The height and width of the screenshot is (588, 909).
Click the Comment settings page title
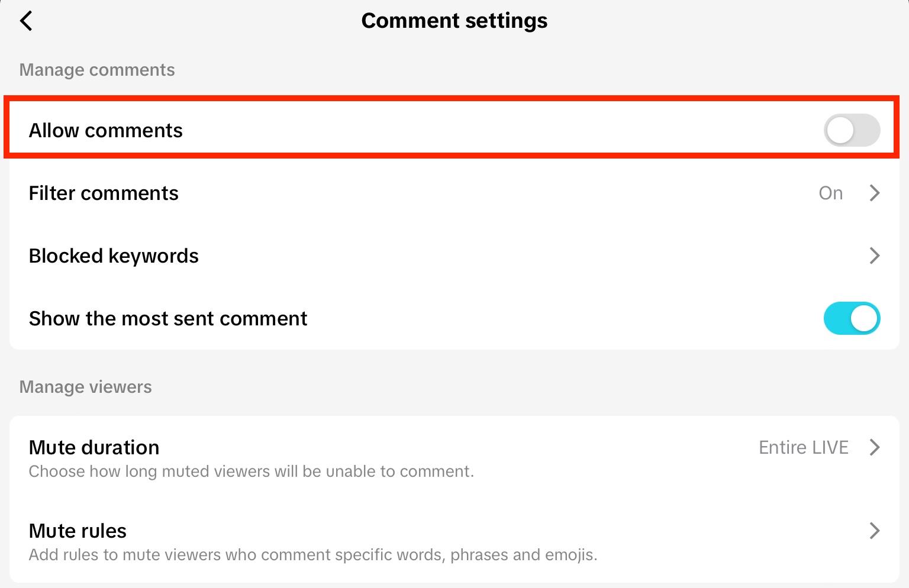click(x=454, y=21)
